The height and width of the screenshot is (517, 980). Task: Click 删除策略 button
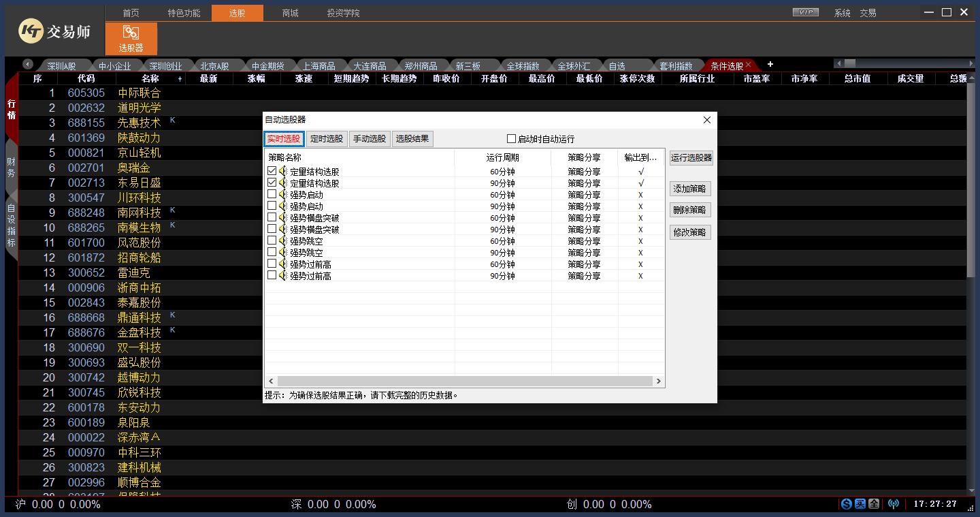[690, 210]
